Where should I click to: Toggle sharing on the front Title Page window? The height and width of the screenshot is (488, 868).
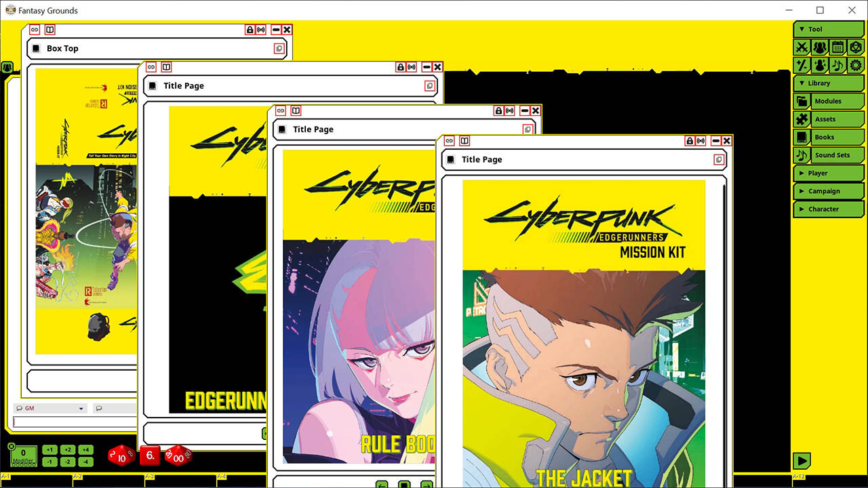(701, 141)
